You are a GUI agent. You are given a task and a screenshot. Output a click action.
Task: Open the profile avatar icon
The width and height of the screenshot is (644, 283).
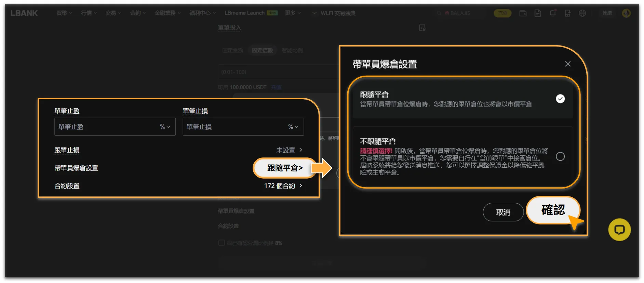pos(626,13)
